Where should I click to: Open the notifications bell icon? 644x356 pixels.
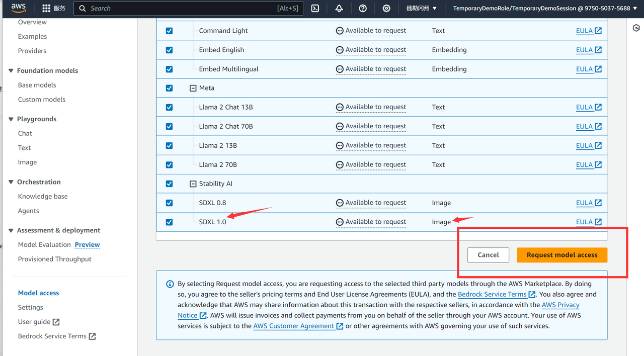(339, 9)
